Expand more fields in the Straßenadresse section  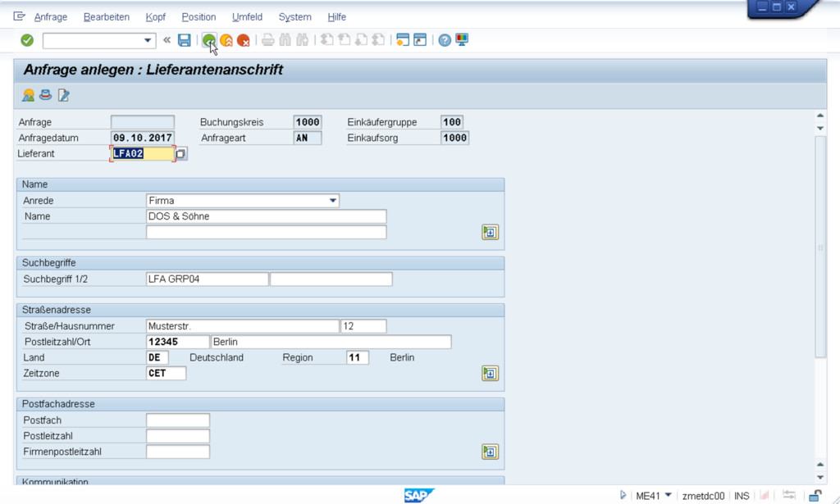pyautogui.click(x=490, y=373)
